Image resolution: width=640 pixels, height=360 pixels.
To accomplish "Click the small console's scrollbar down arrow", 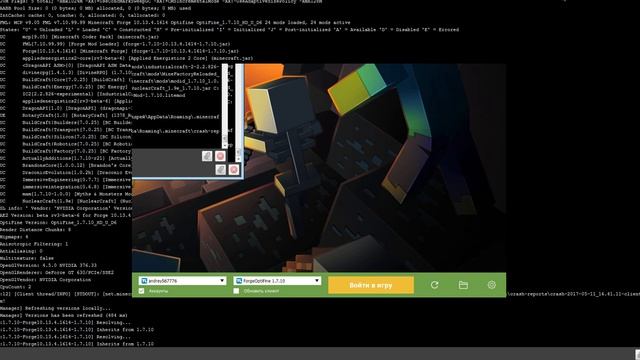I will click(225, 146).
